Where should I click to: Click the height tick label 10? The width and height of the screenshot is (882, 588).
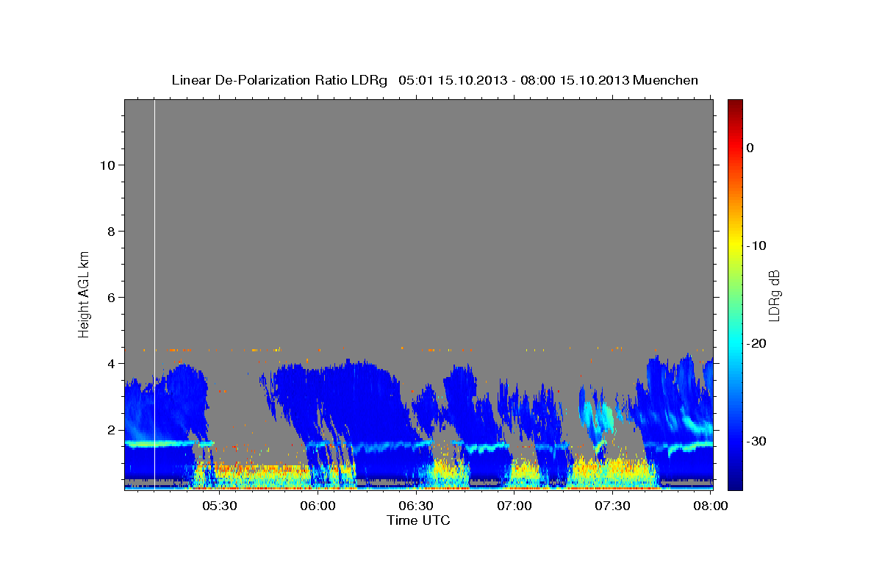coord(107,165)
